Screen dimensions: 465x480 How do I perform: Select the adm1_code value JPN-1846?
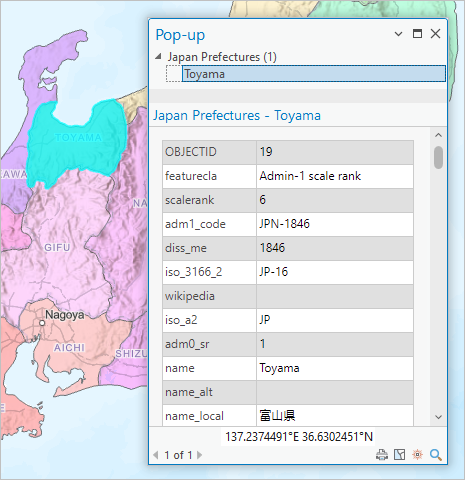coord(285,224)
